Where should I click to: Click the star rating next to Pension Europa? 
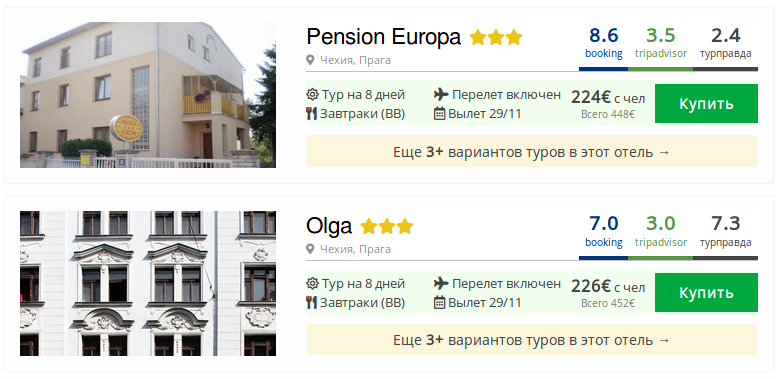point(495,37)
